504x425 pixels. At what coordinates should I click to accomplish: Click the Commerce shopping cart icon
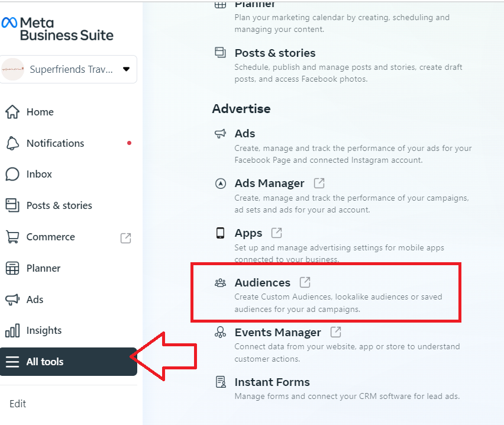(12, 237)
